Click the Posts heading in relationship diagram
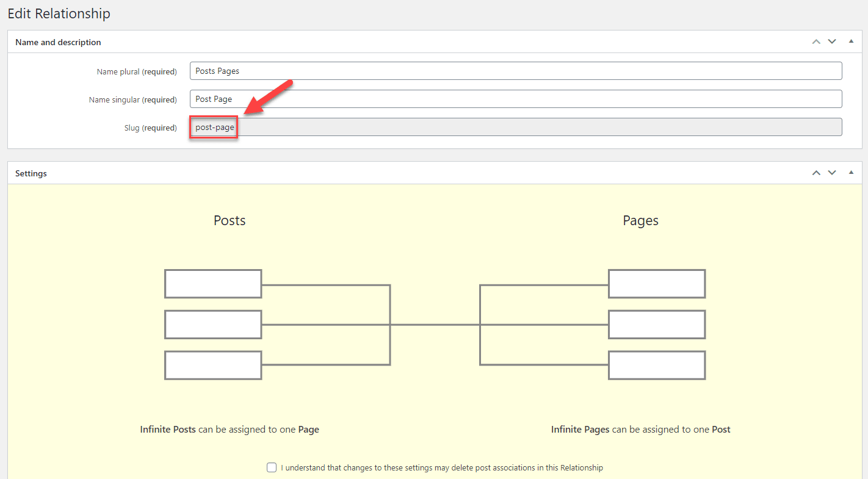Image resolution: width=868 pixels, height=479 pixels. 230,220
